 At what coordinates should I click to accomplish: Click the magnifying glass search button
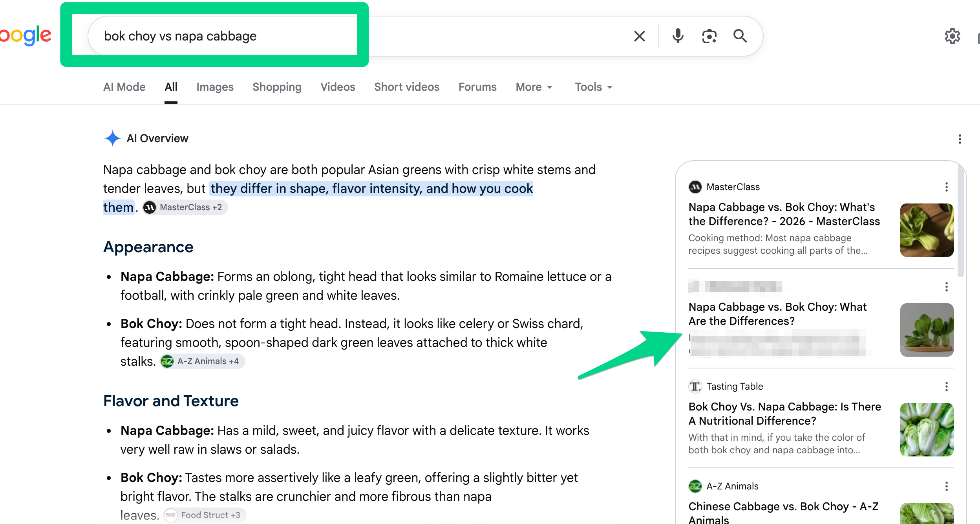pos(740,36)
